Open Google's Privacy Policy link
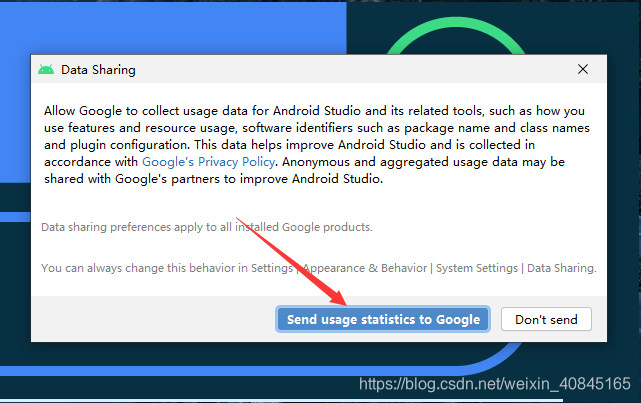 point(208,162)
